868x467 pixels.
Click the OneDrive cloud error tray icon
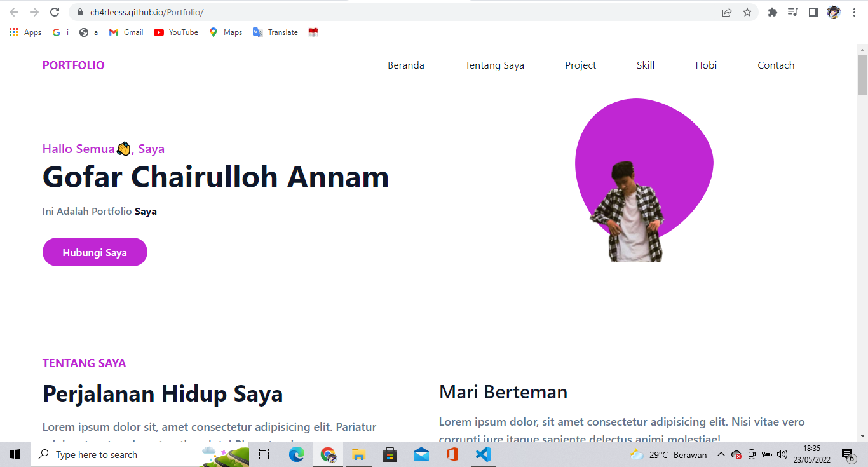[x=736, y=454]
